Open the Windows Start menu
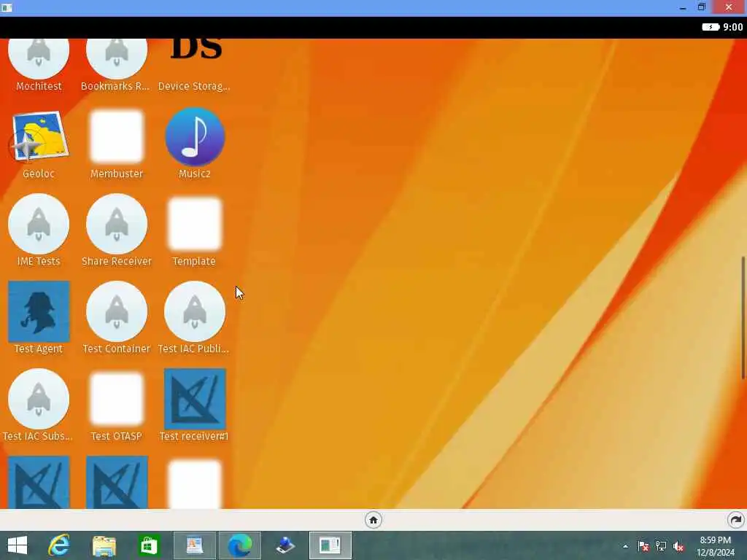The width and height of the screenshot is (747, 560). [x=18, y=545]
